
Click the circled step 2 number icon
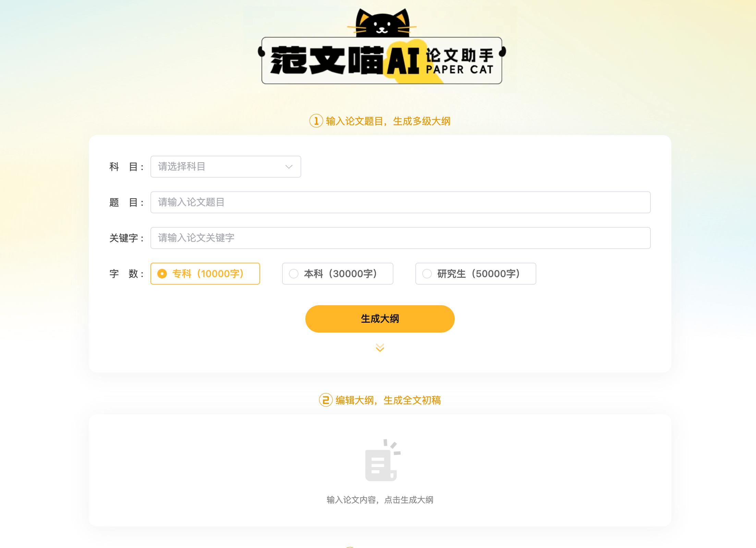coord(326,400)
